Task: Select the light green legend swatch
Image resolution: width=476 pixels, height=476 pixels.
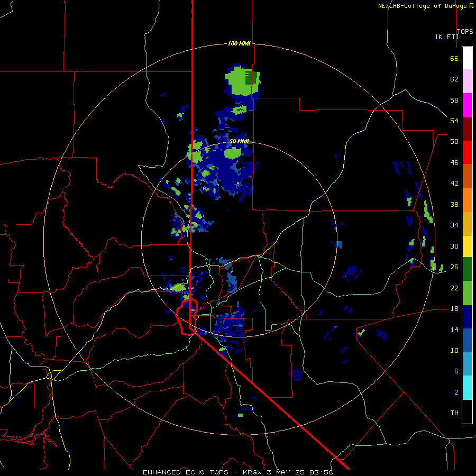Action: (467, 293)
